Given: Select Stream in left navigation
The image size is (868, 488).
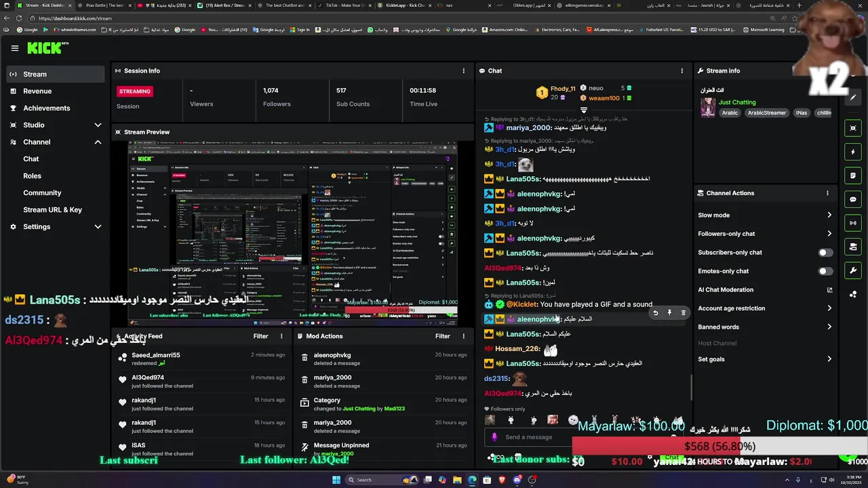Looking at the screenshot, I should [56, 75].
